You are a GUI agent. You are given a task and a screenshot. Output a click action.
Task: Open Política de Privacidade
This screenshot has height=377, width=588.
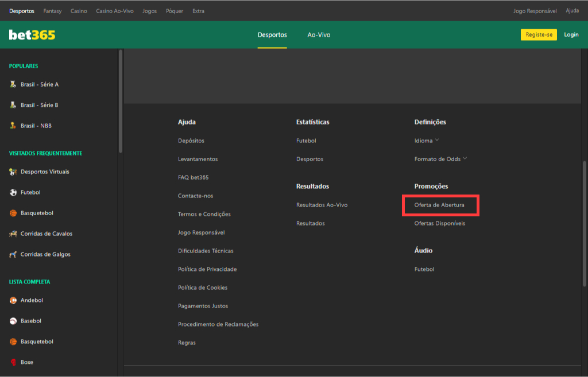(x=207, y=269)
